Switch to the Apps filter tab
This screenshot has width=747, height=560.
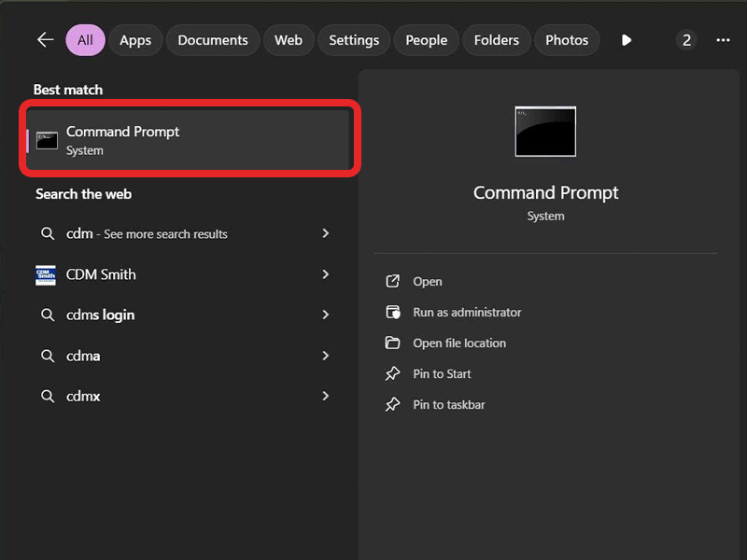pyautogui.click(x=135, y=40)
